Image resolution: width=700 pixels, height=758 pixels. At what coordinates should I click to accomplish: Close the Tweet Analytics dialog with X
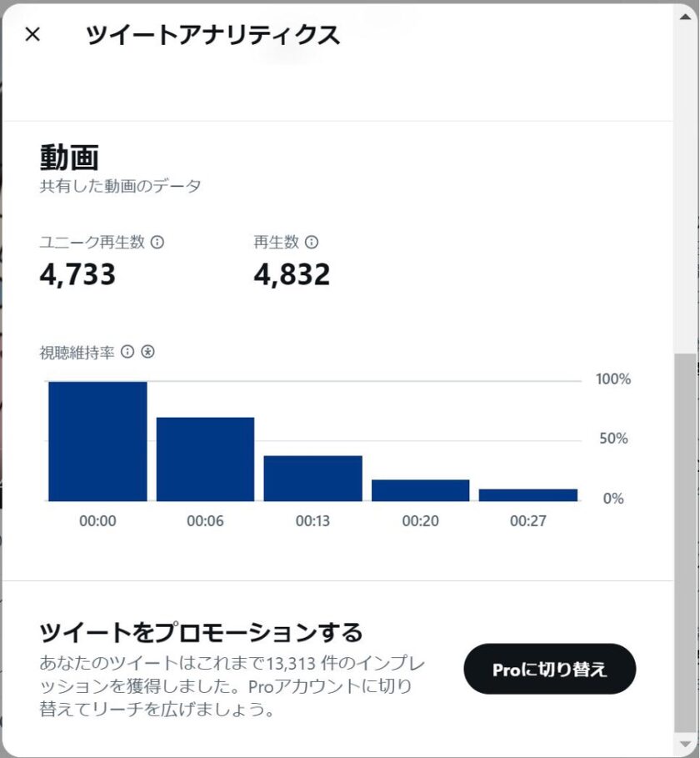(32, 34)
